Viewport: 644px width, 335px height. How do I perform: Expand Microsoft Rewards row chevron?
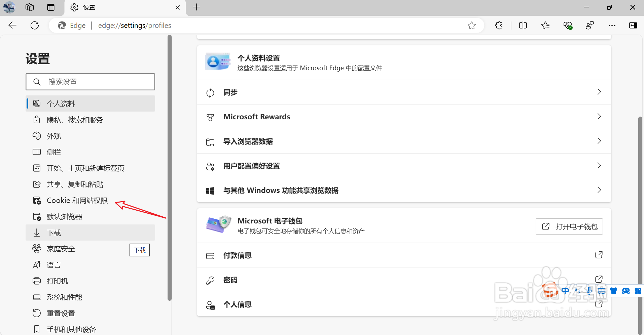tap(599, 117)
